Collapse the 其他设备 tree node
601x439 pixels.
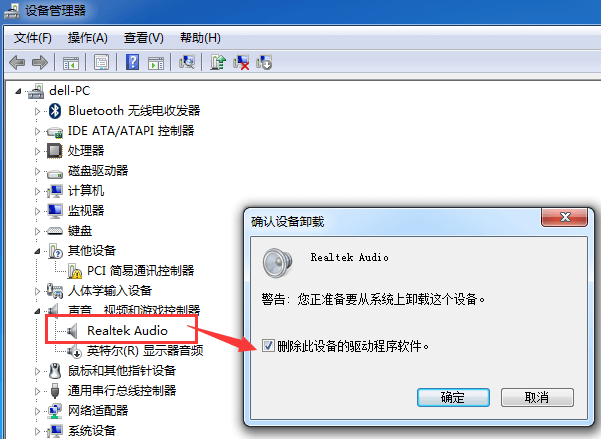coord(37,251)
